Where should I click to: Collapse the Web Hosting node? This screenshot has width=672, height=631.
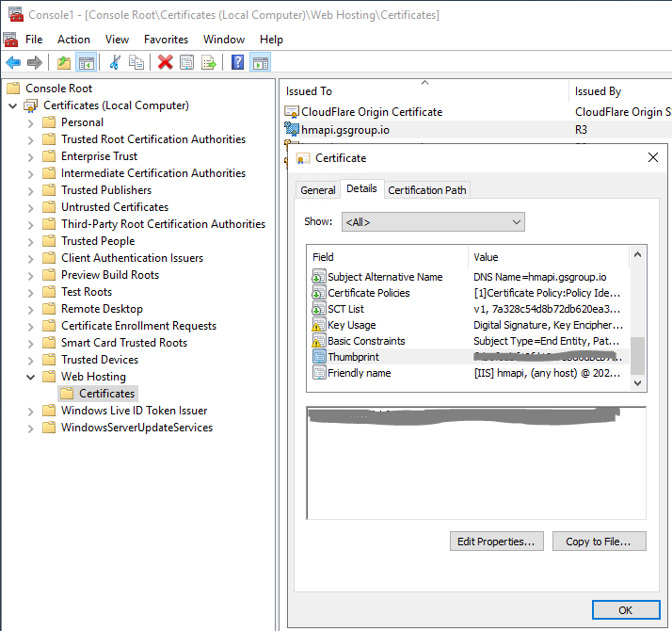30,377
